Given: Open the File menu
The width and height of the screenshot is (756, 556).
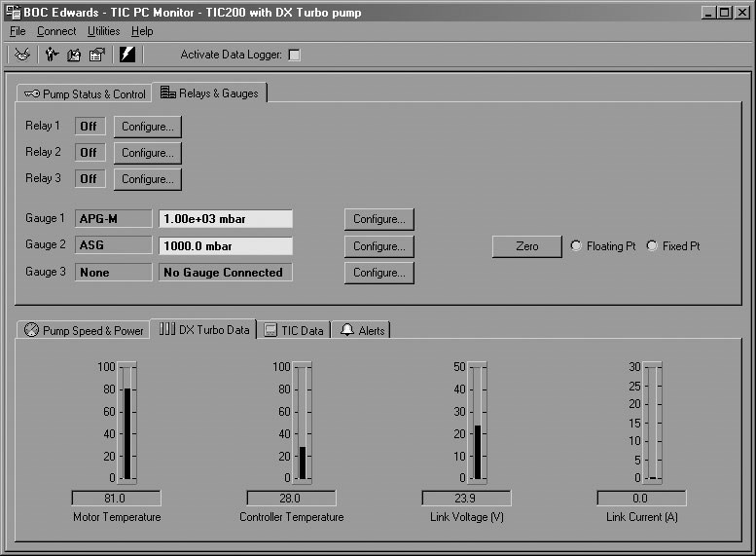Looking at the screenshot, I should 18,31.
